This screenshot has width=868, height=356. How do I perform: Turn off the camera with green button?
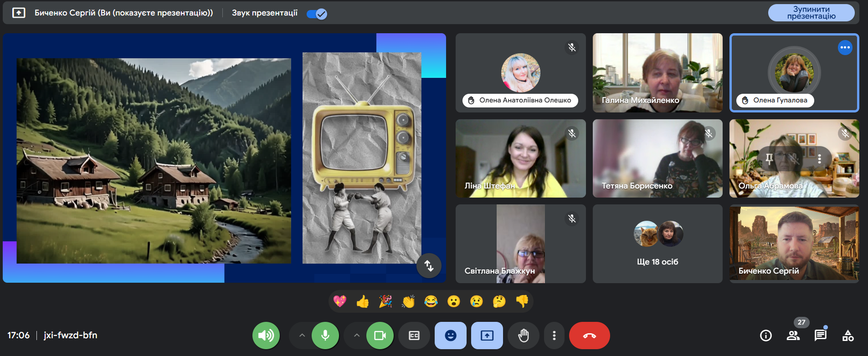coord(380,336)
